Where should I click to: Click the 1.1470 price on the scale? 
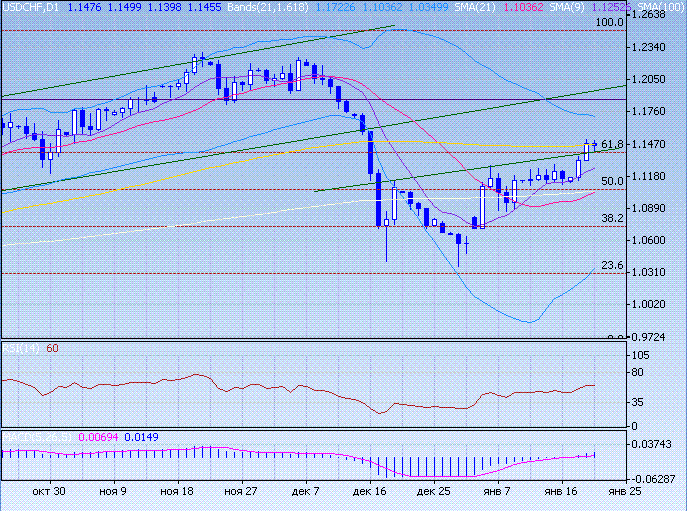[x=652, y=144]
